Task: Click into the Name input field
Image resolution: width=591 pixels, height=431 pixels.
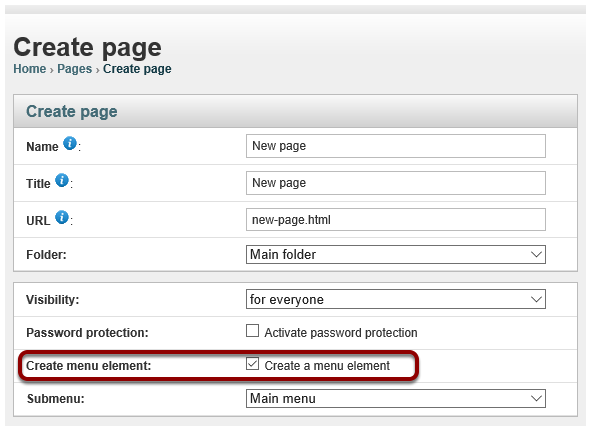Action: pyautogui.click(x=396, y=146)
